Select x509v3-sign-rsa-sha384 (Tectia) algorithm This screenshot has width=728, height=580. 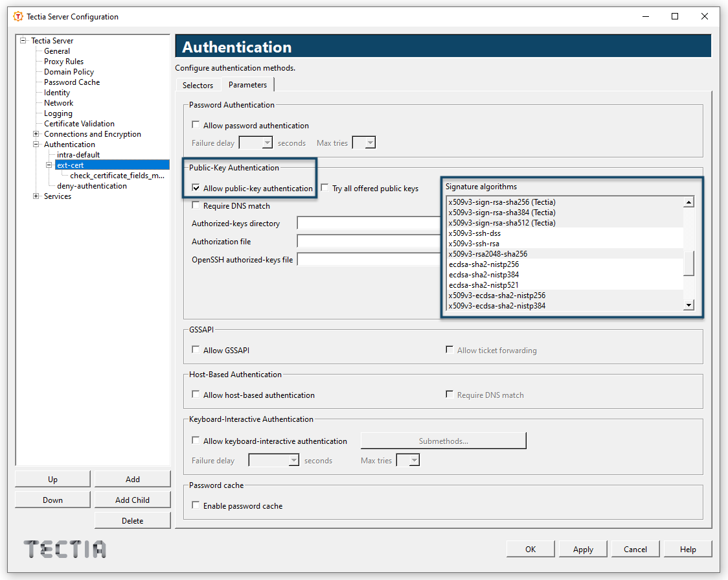coord(565,212)
